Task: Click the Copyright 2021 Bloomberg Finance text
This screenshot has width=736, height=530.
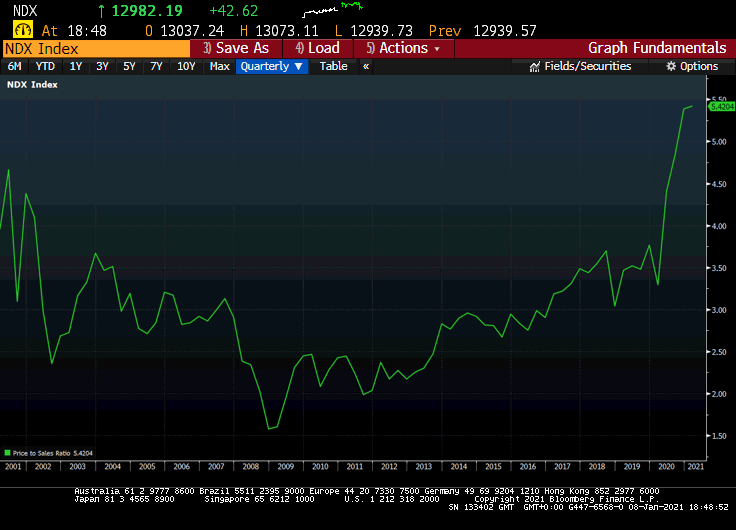Action: (x=566, y=499)
